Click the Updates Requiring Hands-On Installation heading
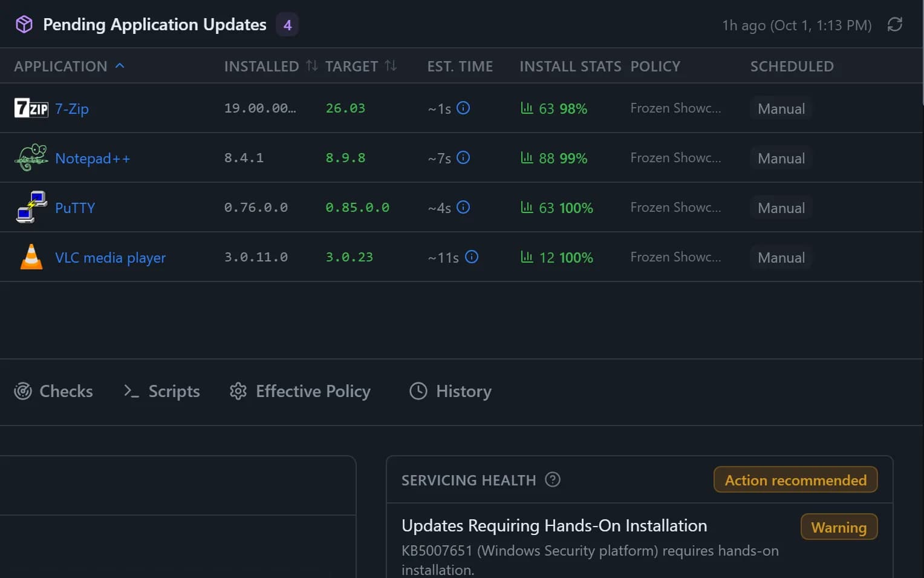This screenshot has width=924, height=578. coord(554,525)
